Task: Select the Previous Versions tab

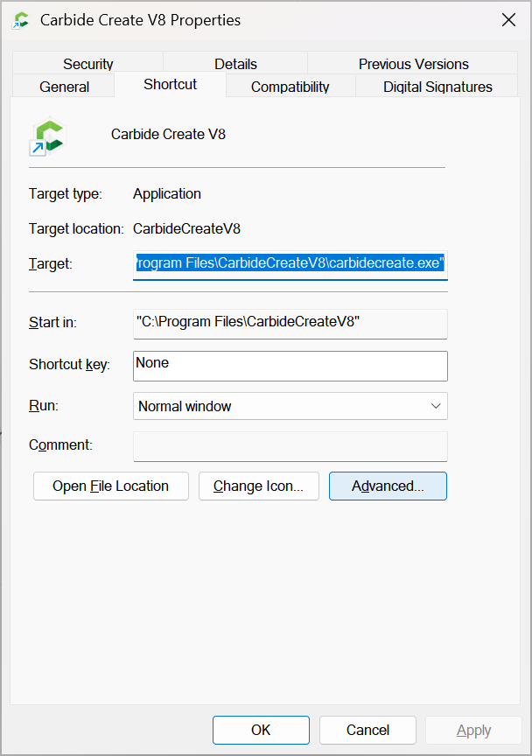Action: coord(413,64)
